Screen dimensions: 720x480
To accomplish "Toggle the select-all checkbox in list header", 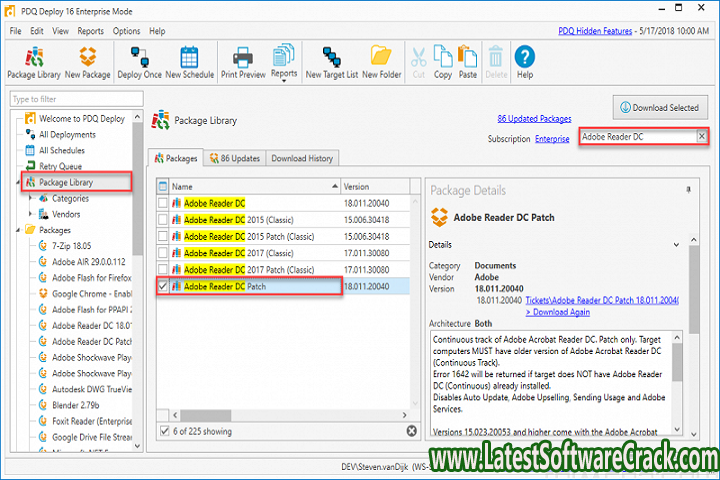I will (x=164, y=186).
